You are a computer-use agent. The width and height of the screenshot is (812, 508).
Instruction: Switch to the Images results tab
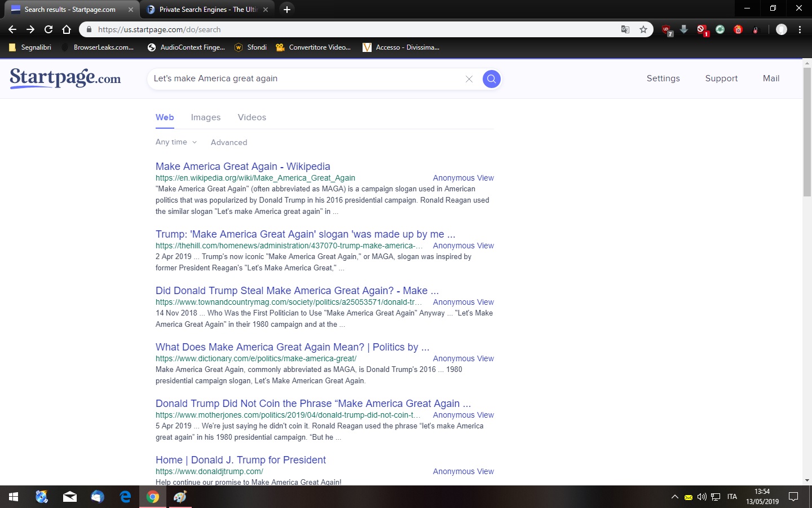tap(206, 117)
